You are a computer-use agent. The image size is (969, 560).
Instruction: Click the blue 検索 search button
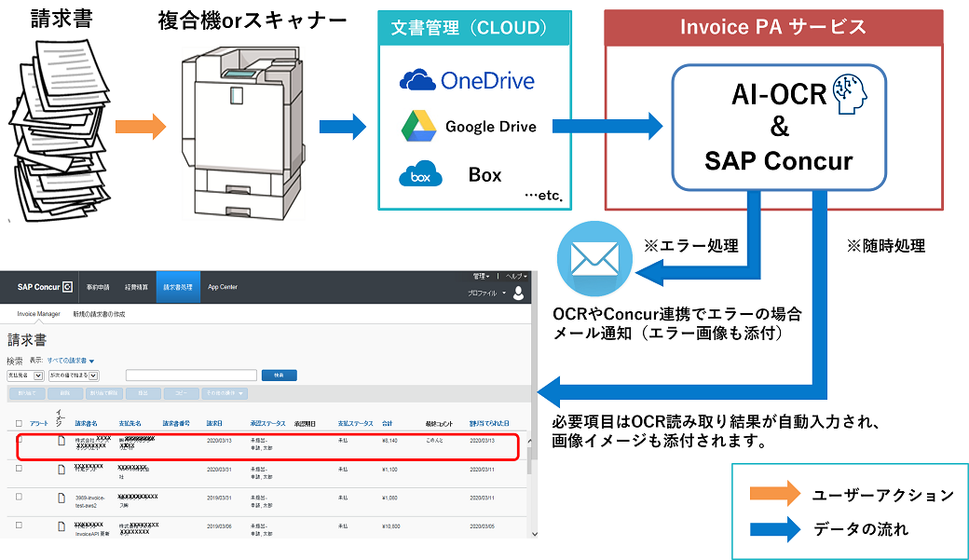pos(279,376)
